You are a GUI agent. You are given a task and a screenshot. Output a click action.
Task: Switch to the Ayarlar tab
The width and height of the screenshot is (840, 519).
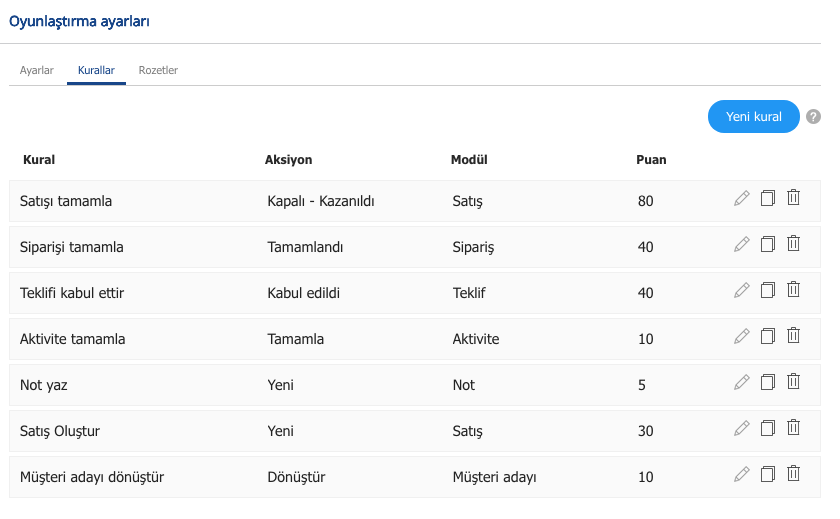click(36, 70)
